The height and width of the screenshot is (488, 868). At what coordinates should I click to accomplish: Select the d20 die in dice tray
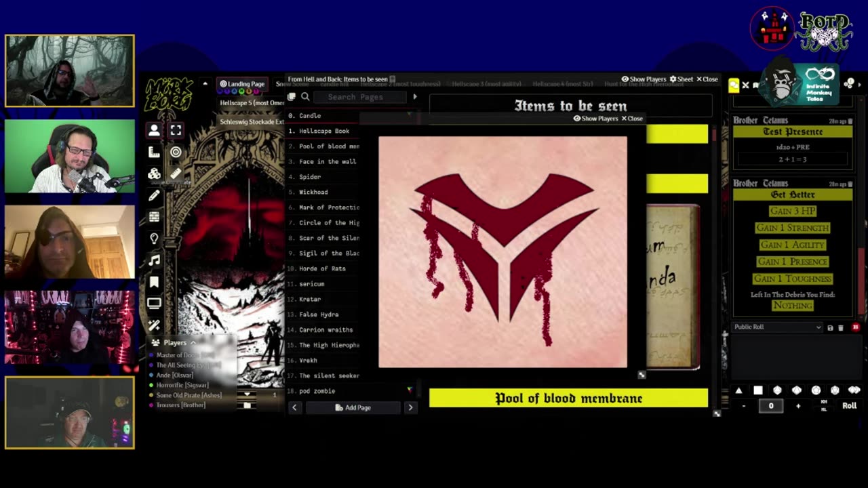[x=835, y=390]
